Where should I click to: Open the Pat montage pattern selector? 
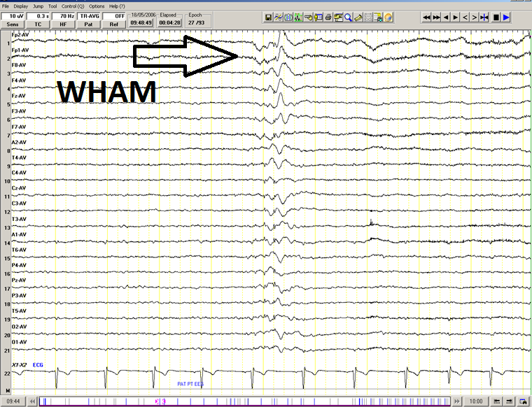coord(88,24)
